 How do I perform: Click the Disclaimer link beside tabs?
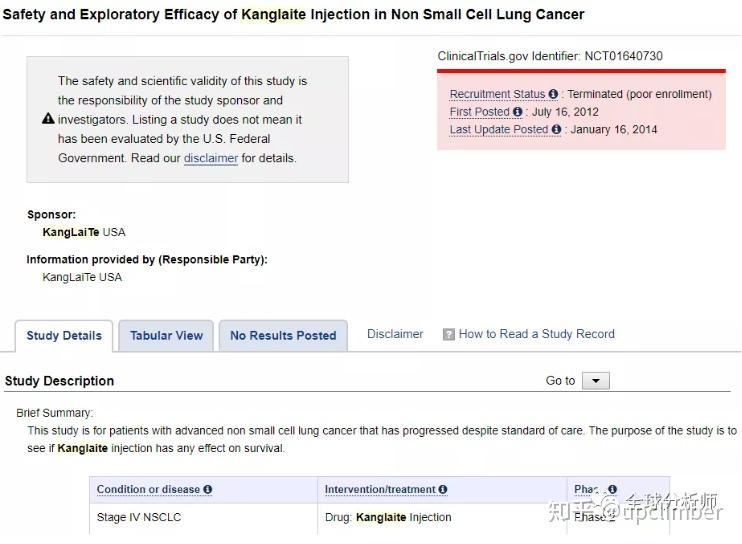click(x=395, y=334)
